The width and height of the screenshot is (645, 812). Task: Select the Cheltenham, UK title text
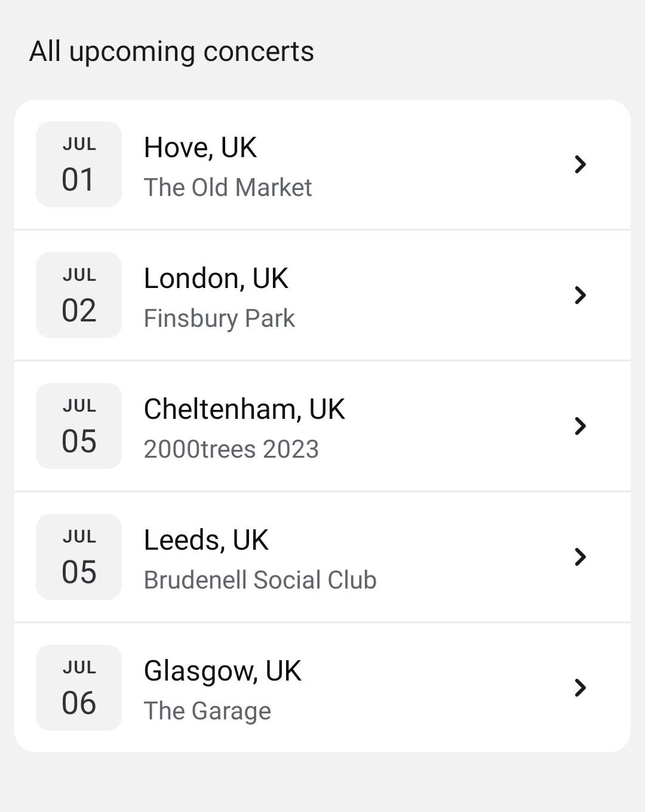click(244, 409)
